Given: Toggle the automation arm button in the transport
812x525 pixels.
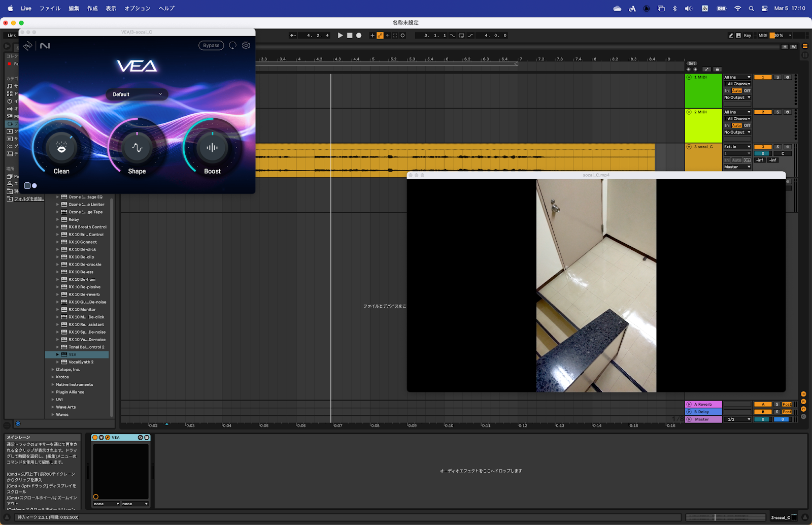Looking at the screenshot, I should pos(380,36).
